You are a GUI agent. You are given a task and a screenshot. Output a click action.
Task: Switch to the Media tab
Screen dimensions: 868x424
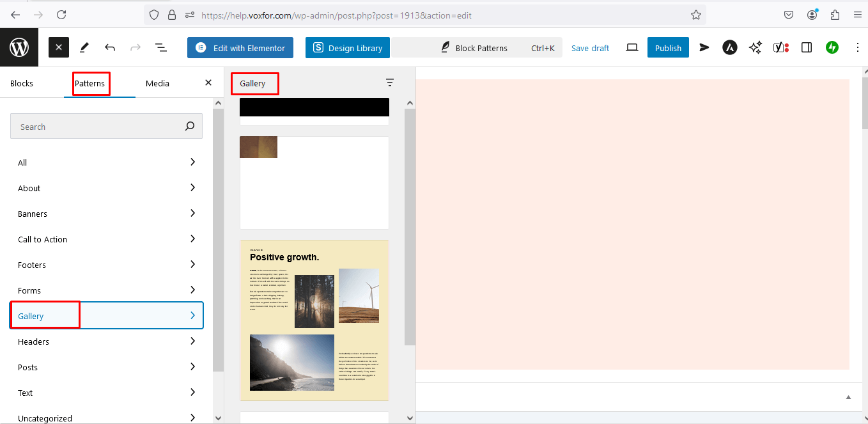pos(157,83)
